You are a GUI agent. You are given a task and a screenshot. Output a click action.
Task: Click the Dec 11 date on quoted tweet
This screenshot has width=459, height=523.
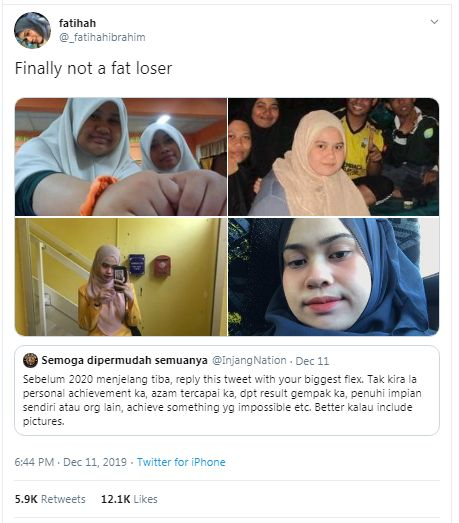[x=312, y=361]
